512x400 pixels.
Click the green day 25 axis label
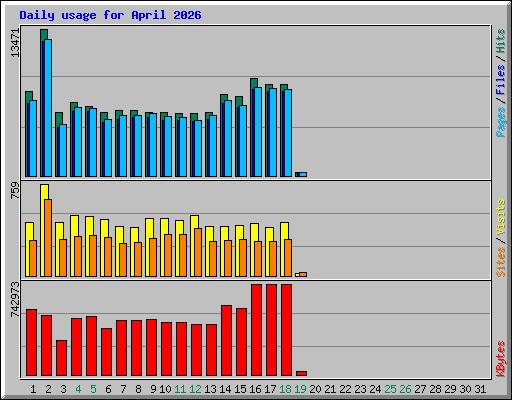[390, 389]
